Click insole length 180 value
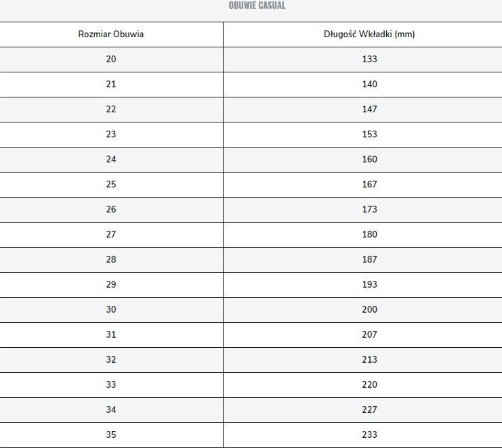 (x=369, y=234)
